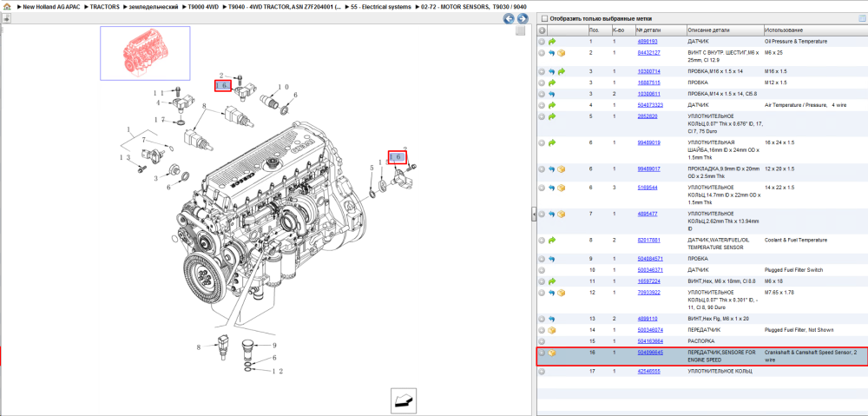Click the add-all circle in the table header
This screenshot has height=416, width=868.
pyautogui.click(x=542, y=30)
